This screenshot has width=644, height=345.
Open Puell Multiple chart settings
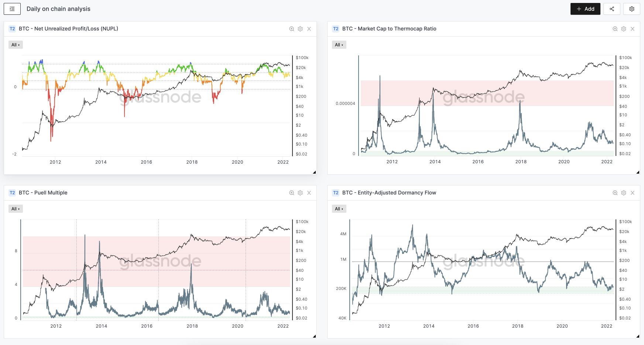point(300,193)
